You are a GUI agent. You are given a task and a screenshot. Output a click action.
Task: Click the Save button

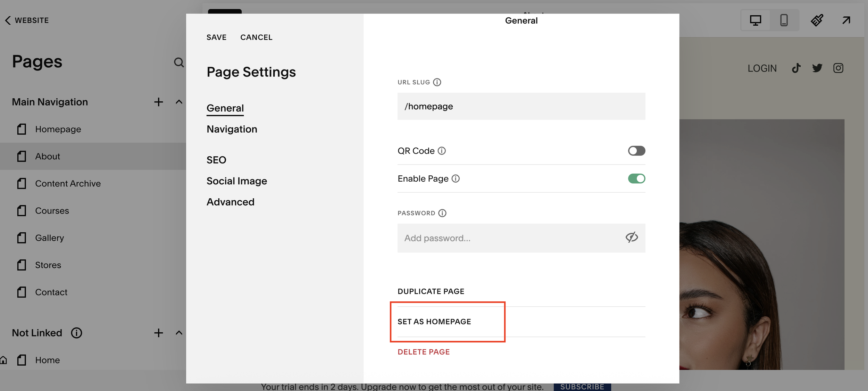click(216, 37)
